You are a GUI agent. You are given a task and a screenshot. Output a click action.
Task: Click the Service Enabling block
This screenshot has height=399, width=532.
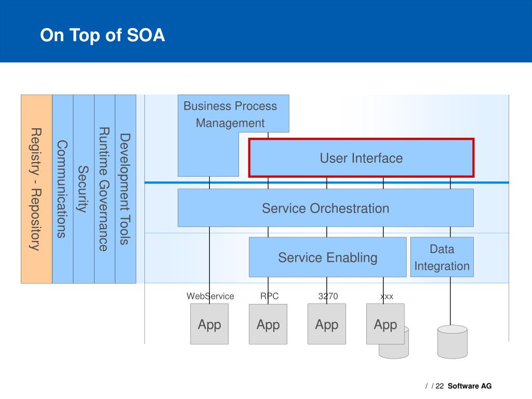328,257
